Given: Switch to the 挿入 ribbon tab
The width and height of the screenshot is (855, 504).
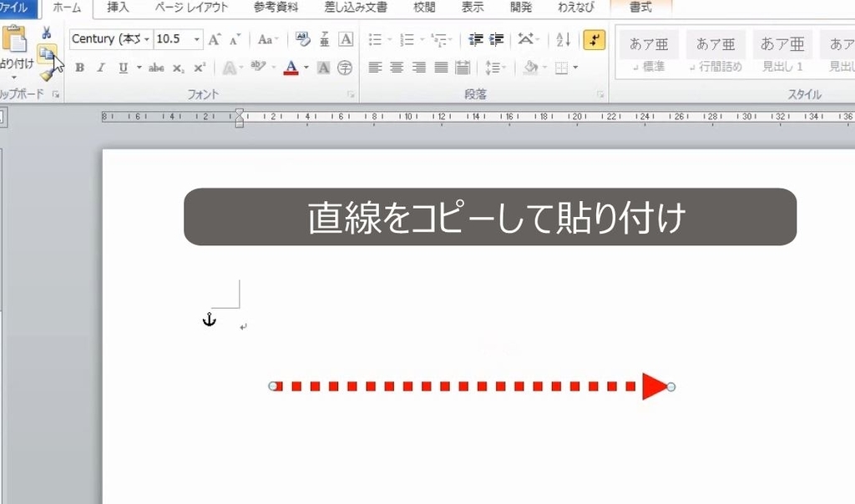Looking at the screenshot, I should [117, 8].
